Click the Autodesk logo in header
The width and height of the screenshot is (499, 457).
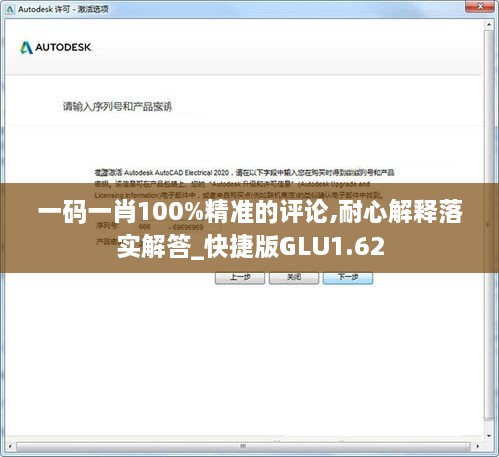[56, 47]
